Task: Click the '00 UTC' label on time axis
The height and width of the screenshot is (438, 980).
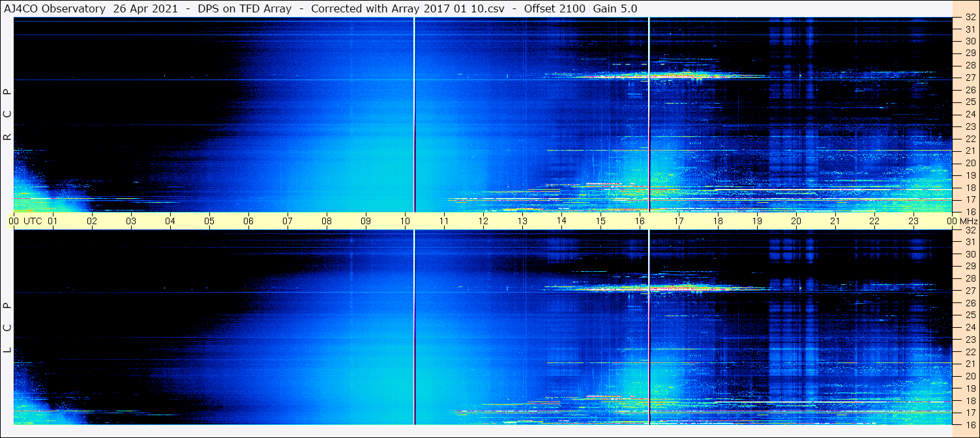Action: coord(25,221)
